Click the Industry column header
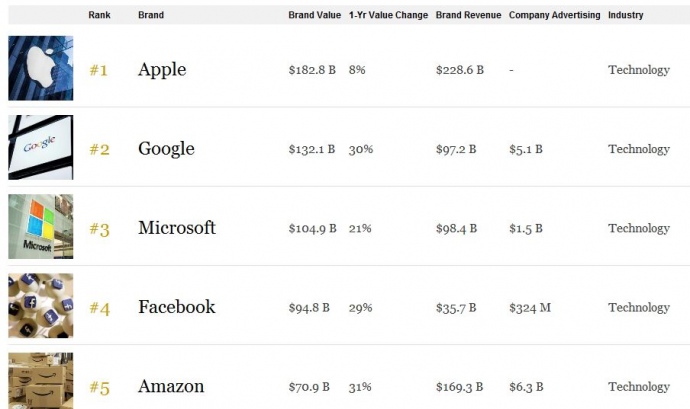 point(626,16)
